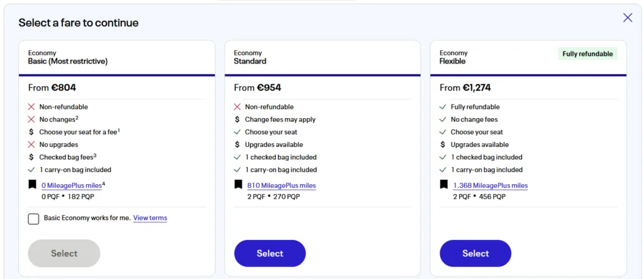The height and width of the screenshot is (279, 644).
Task: Click the Economy Standard card header
Action: click(x=323, y=57)
